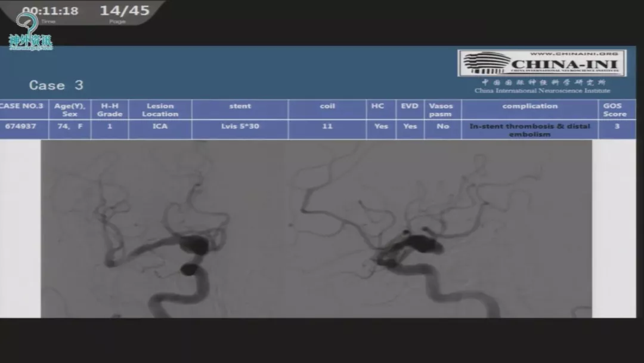The width and height of the screenshot is (644, 363).
Task: Click the "Case 3" slide title
Action: (56, 85)
